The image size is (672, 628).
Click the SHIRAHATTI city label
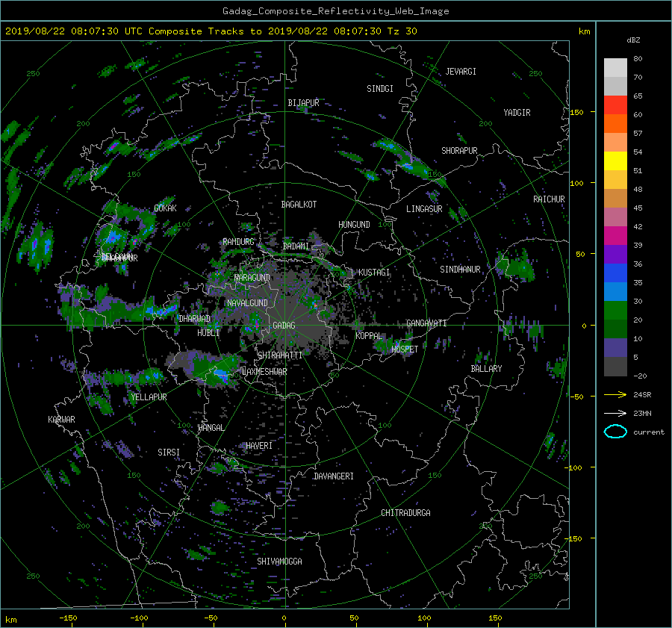280,355
